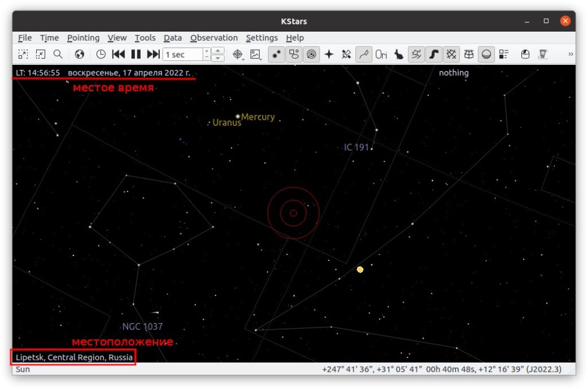Toggle the dome-shaped grid icon

click(469, 55)
